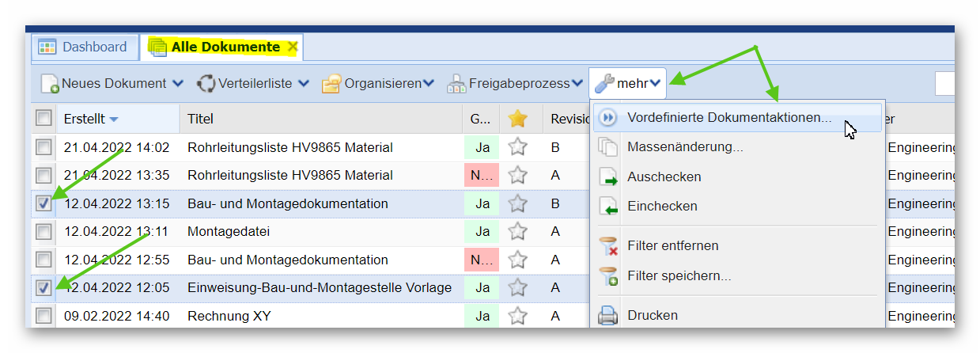
Task: Click the Filter speichern funnel icon
Action: (607, 276)
